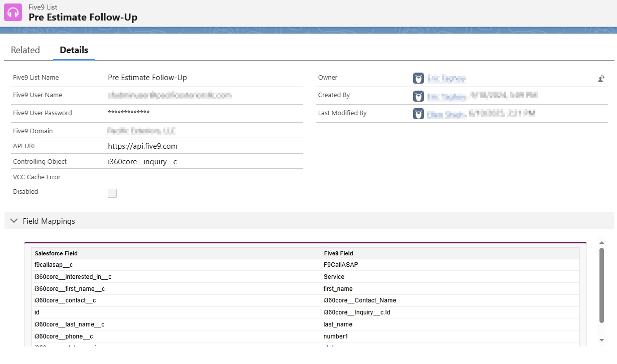Click the Created By avatar icon

tap(419, 96)
